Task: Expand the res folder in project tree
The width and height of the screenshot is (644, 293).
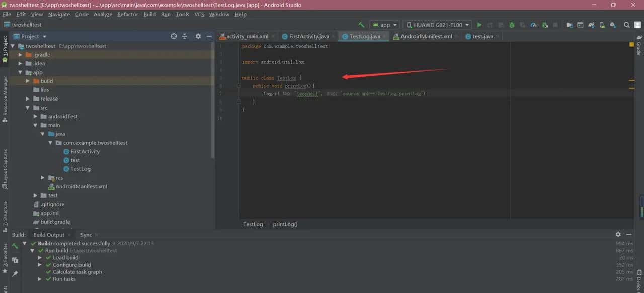Action: (x=43, y=178)
